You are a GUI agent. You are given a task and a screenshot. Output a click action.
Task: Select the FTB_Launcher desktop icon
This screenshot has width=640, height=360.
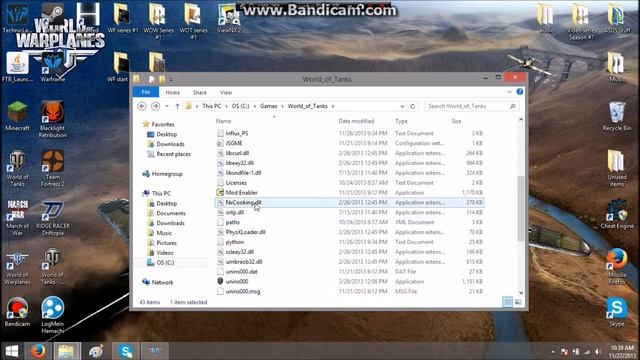click(17, 67)
